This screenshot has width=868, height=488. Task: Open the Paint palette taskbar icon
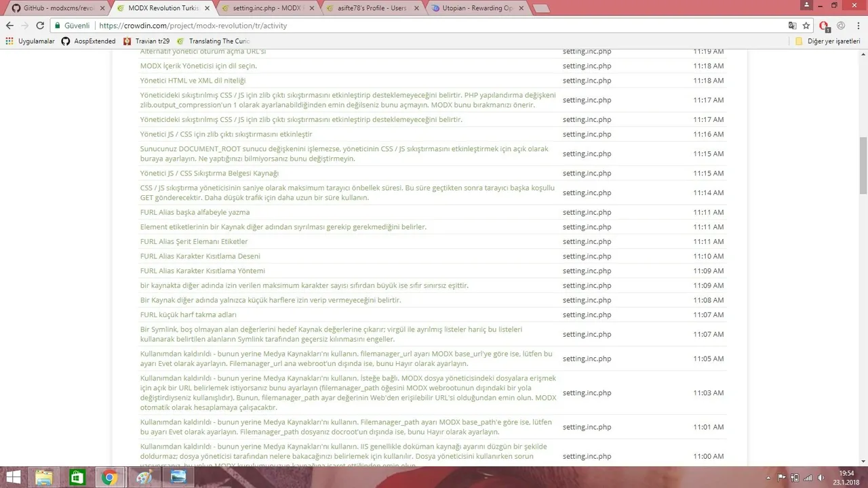(144, 477)
